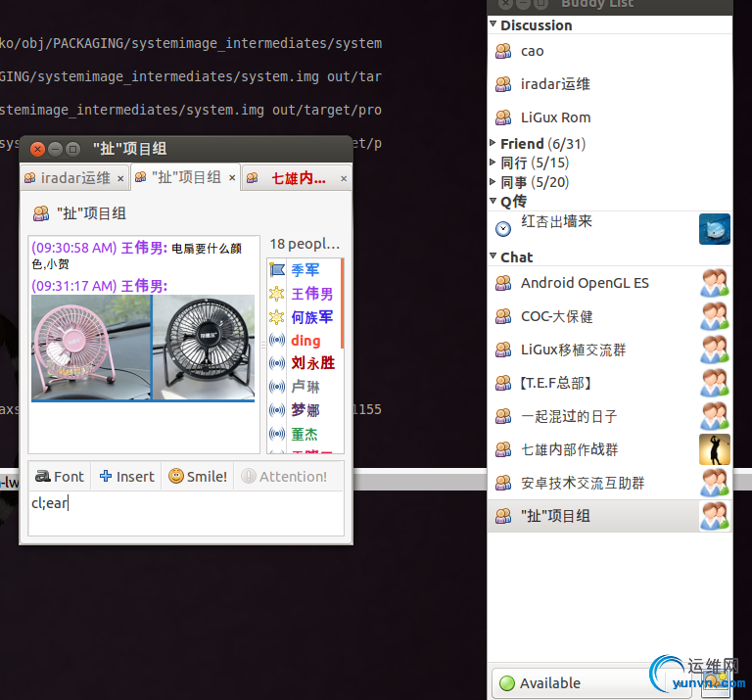Viewport: 752px width, 700px height.
Task: Collapse the Q传 group
Action: pyautogui.click(x=493, y=201)
